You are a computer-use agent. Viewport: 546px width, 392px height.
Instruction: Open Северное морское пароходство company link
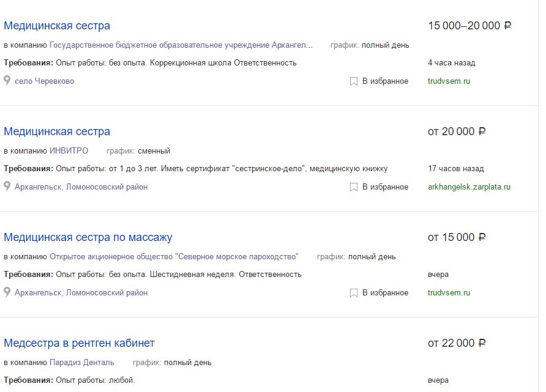[x=174, y=257]
